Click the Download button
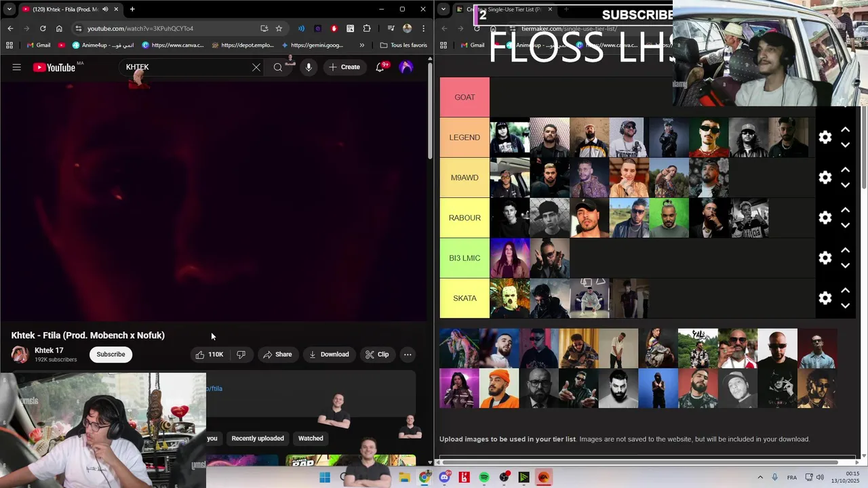 (329, 354)
